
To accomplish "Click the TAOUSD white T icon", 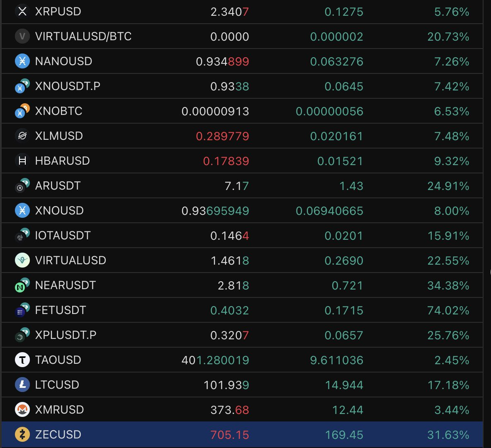I will click(22, 360).
